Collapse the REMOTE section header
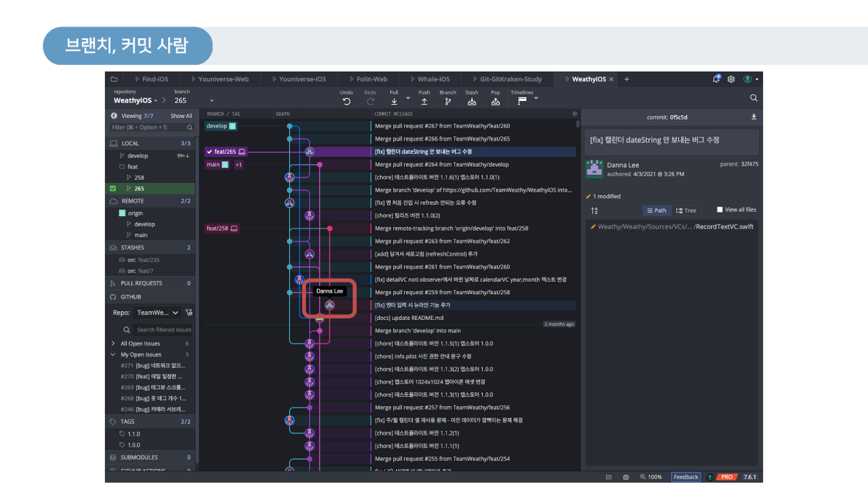Image resolution: width=868 pixels, height=488 pixels. (151, 201)
